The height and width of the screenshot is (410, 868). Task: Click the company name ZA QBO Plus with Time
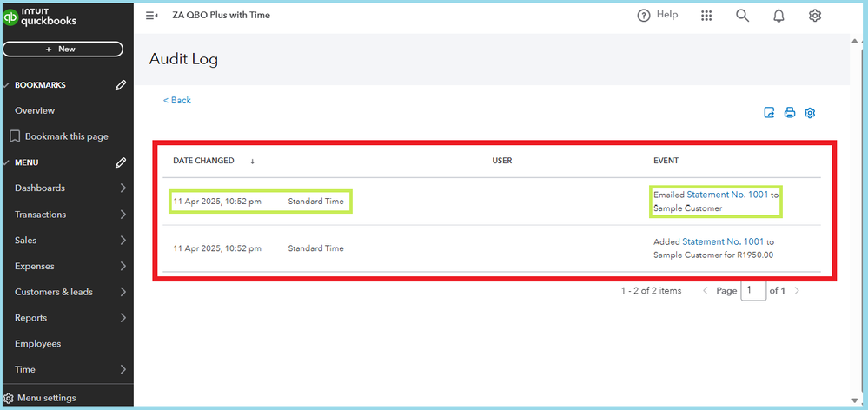tap(222, 16)
